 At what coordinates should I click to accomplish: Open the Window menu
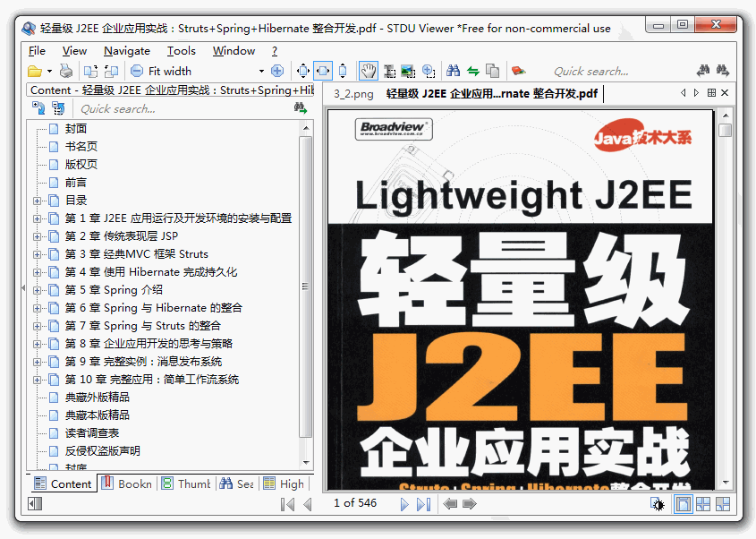(234, 51)
